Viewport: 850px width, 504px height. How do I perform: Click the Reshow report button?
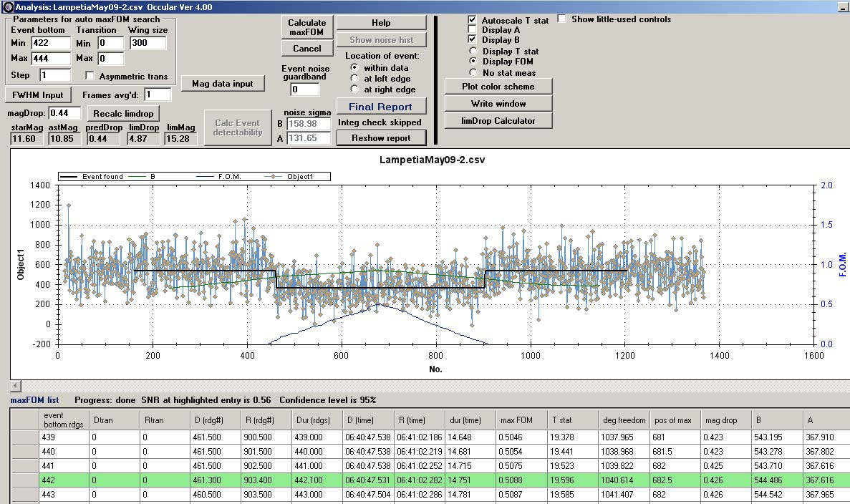(x=381, y=138)
